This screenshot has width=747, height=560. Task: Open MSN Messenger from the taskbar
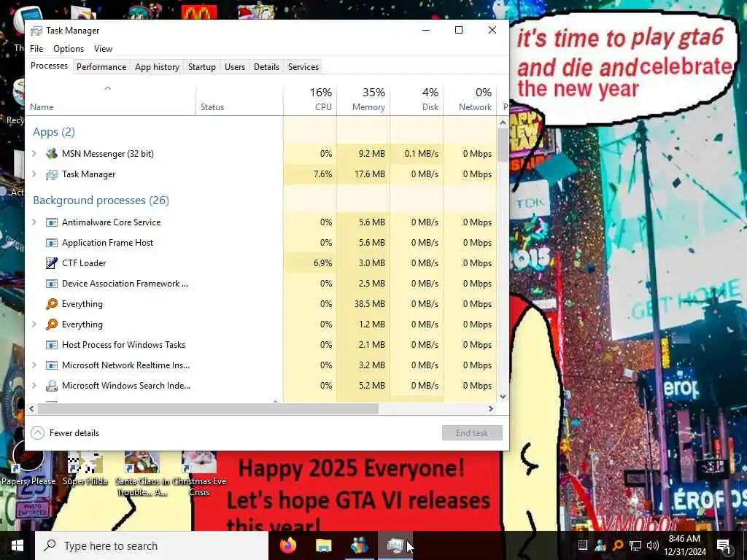click(x=359, y=545)
